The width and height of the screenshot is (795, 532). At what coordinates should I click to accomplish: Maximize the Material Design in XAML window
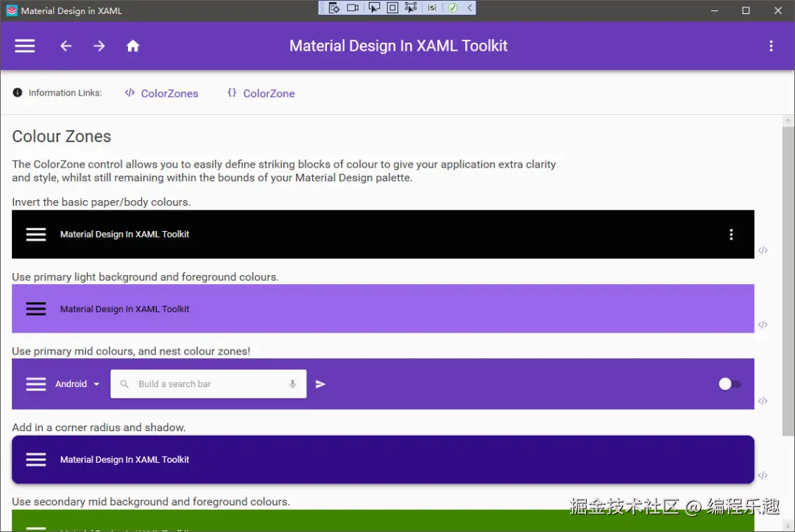coord(746,10)
